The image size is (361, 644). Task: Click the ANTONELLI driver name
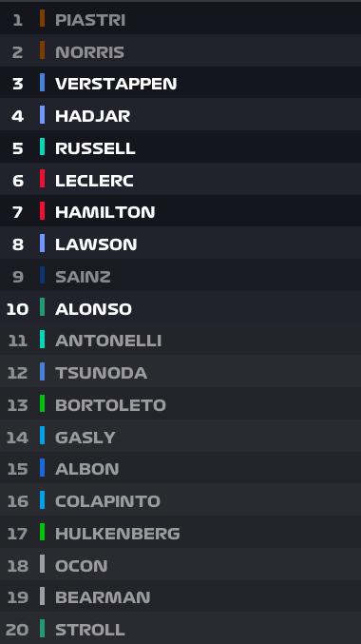click(108, 341)
